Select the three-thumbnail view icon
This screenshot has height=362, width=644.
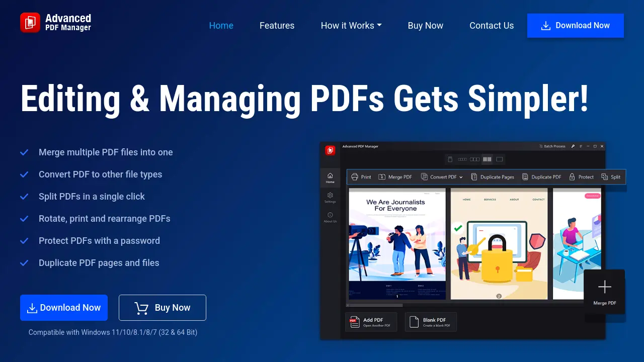click(x=474, y=159)
